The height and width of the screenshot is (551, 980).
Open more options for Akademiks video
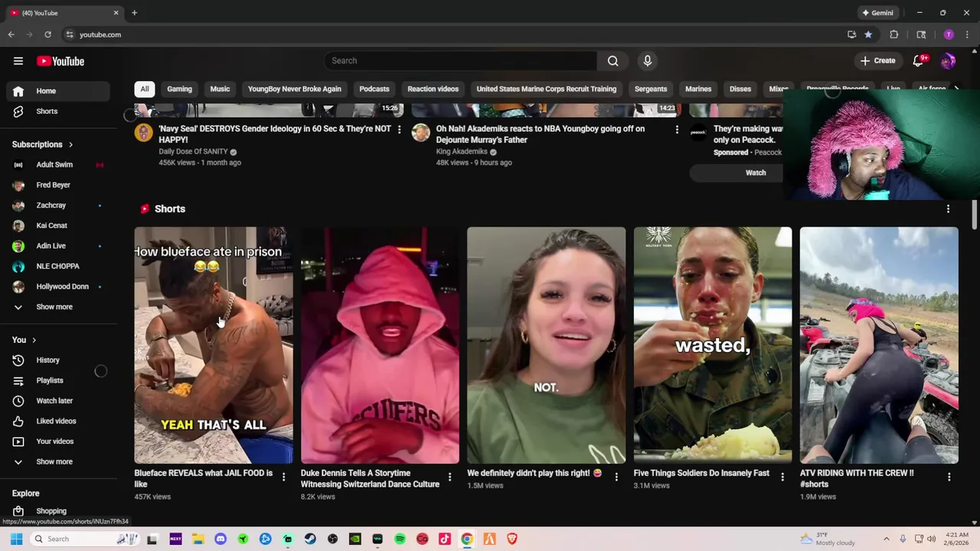point(676,129)
